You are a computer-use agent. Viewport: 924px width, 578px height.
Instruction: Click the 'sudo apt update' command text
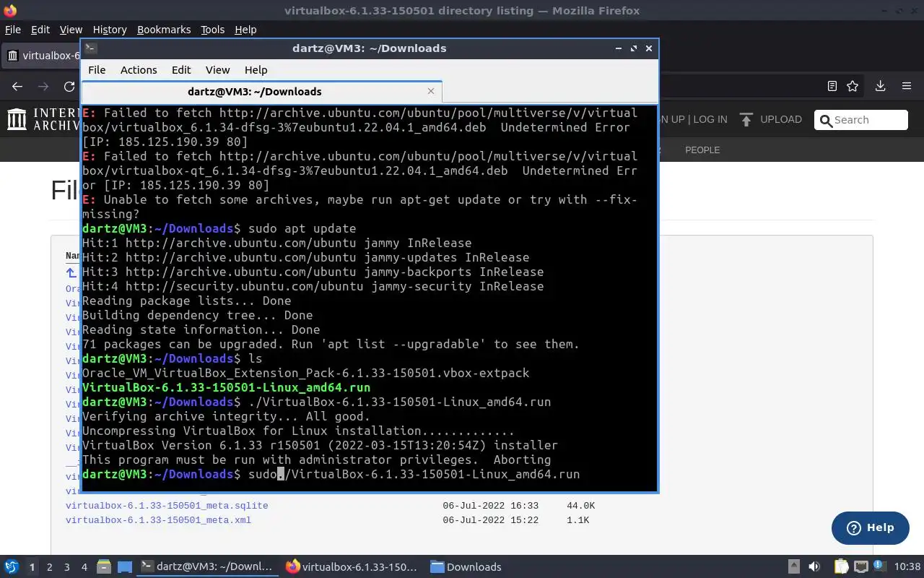[302, 228]
